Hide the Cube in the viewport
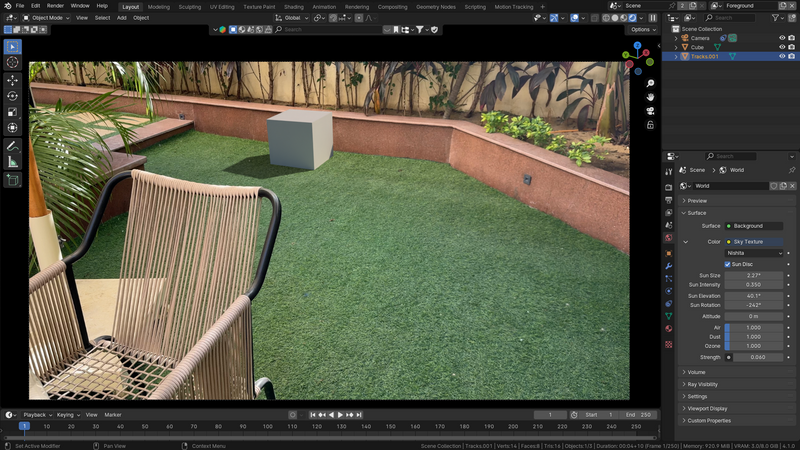 pyautogui.click(x=782, y=47)
